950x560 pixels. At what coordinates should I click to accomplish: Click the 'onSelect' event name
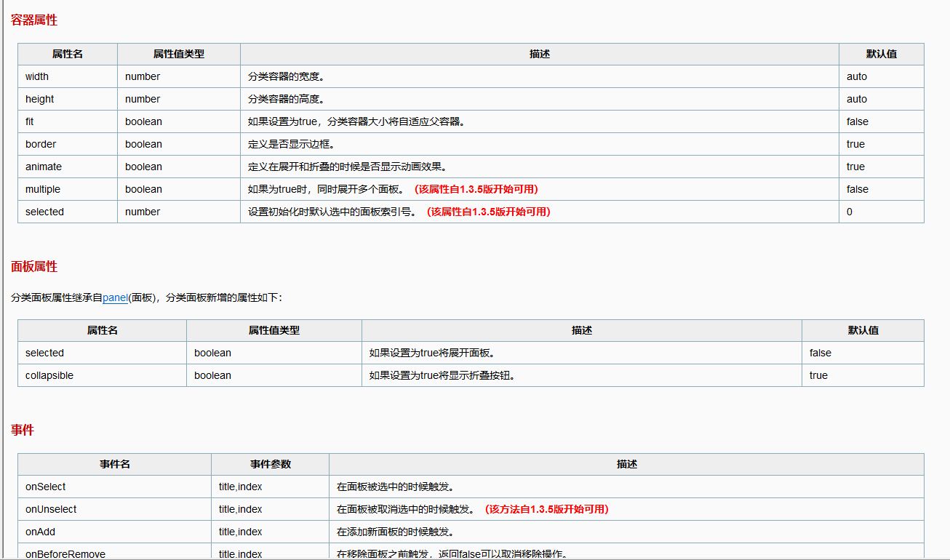click(46, 487)
